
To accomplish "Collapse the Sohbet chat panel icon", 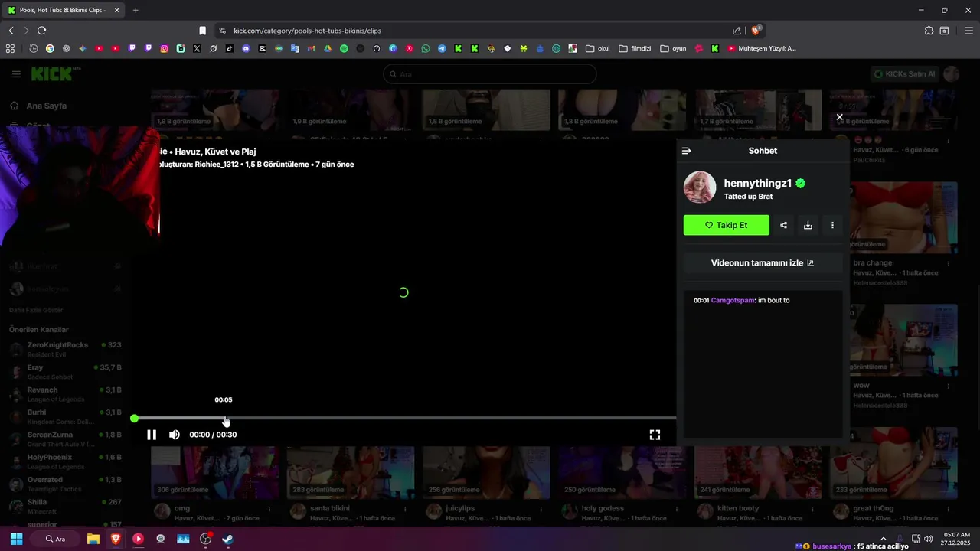I will (x=686, y=151).
